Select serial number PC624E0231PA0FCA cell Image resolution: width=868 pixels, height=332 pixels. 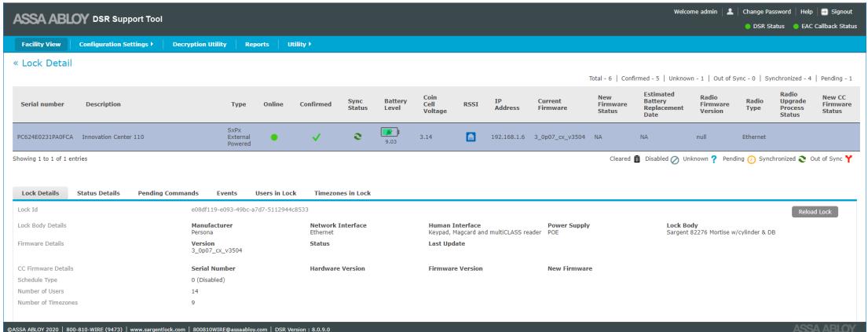pyautogui.click(x=46, y=137)
